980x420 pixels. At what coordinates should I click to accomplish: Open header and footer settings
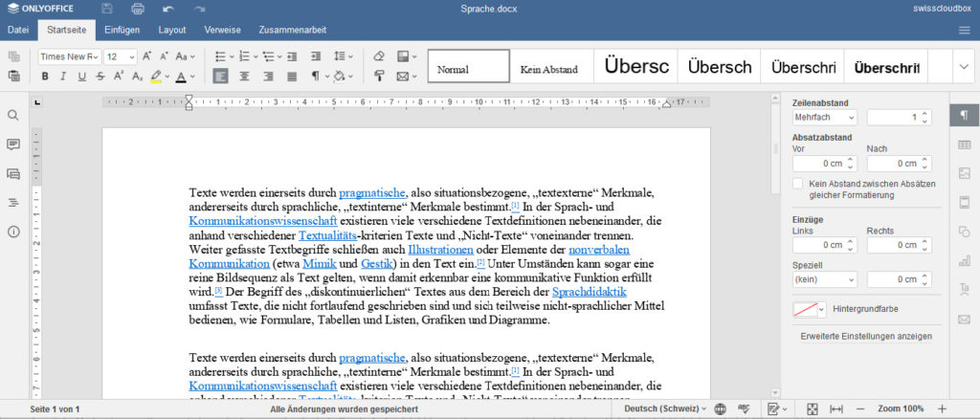pyautogui.click(x=965, y=203)
